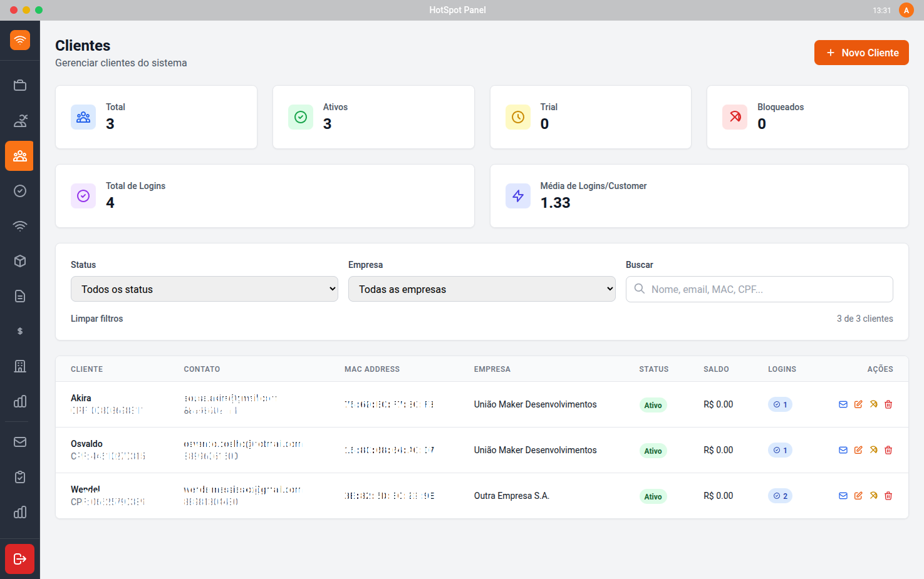Image resolution: width=924 pixels, height=579 pixels.
Task: Open the mail envelope sidebar icon
Action: [20, 442]
